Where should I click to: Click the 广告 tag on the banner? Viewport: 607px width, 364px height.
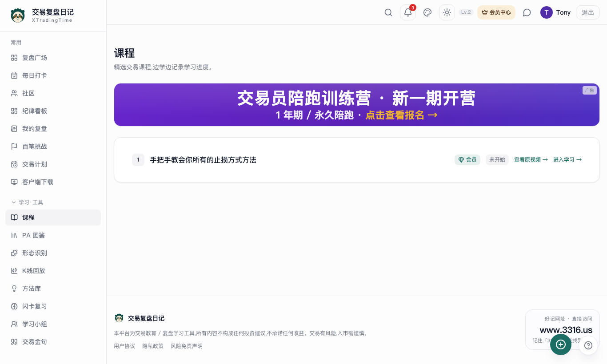[x=589, y=90]
